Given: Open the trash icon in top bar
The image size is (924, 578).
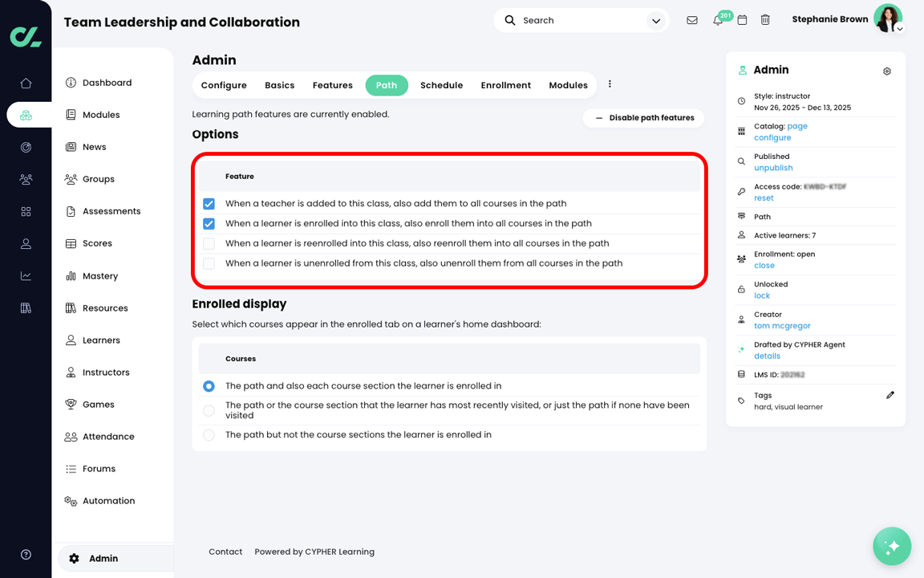Looking at the screenshot, I should [765, 19].
